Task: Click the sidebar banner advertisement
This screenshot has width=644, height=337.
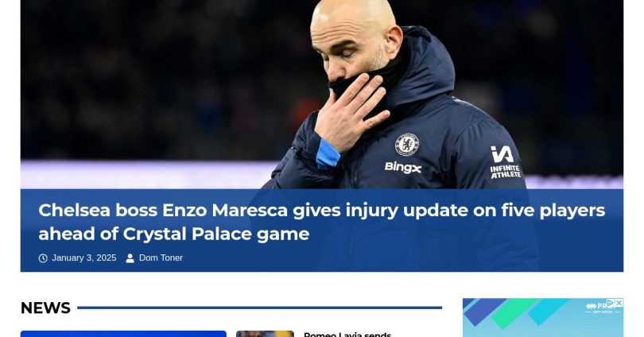Action: coord(542,317)
